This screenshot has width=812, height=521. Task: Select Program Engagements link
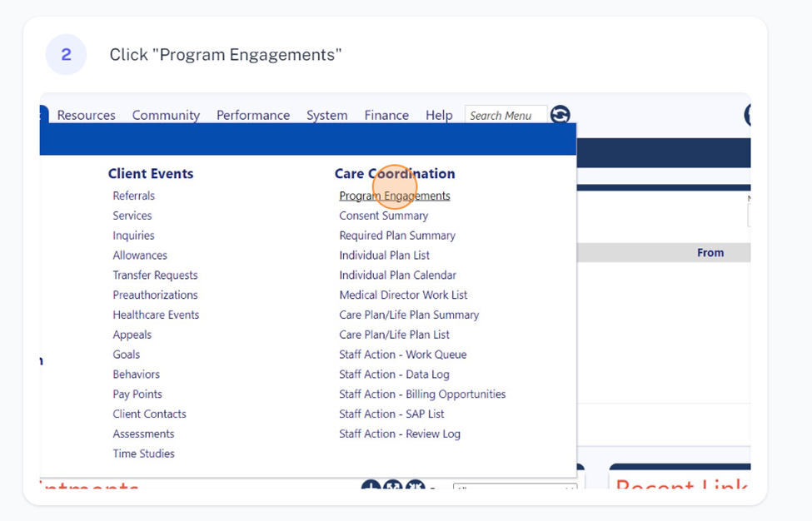click(x=395, y=196)
